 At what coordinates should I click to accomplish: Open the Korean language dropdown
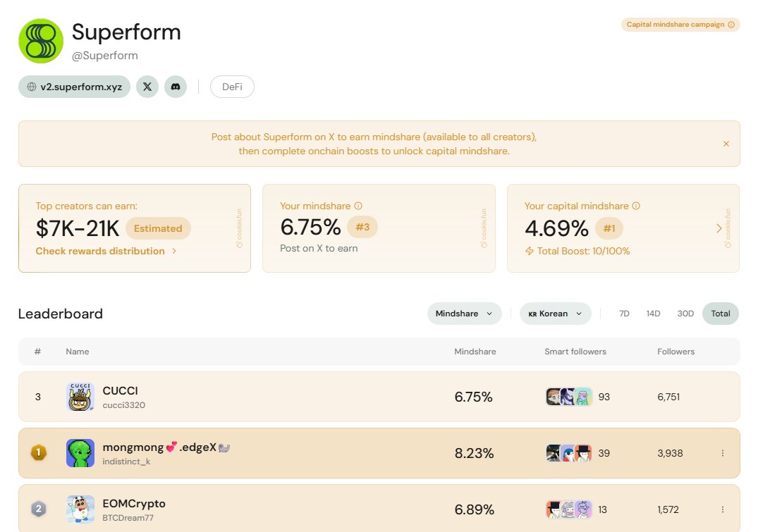click(x=555, y=313)
